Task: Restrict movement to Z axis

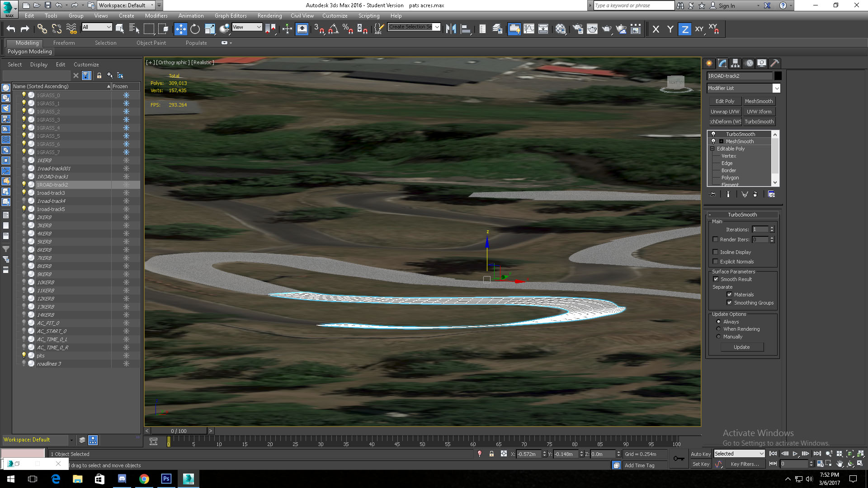Action: click(685, 29)
